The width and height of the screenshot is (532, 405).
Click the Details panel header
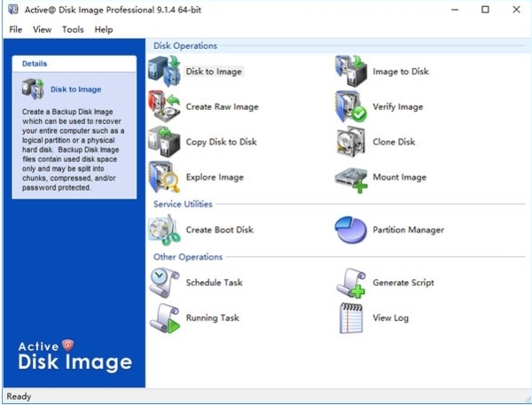(74, 64)
